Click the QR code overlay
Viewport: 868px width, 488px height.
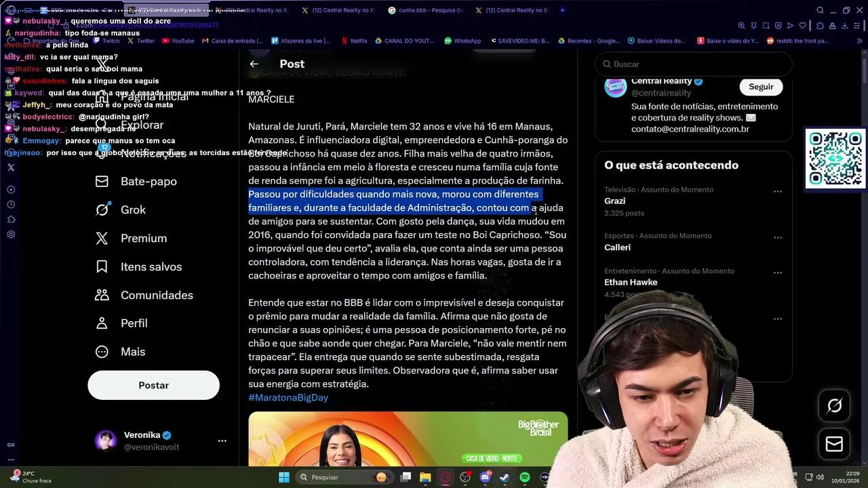click(835, 159)
